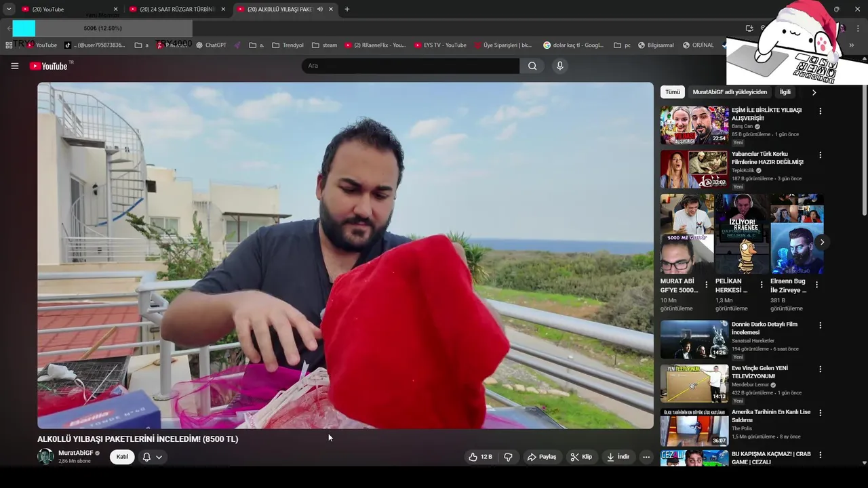Open Yabancılar Türk Korku Filmlerine thumbnail

point(694,169)
